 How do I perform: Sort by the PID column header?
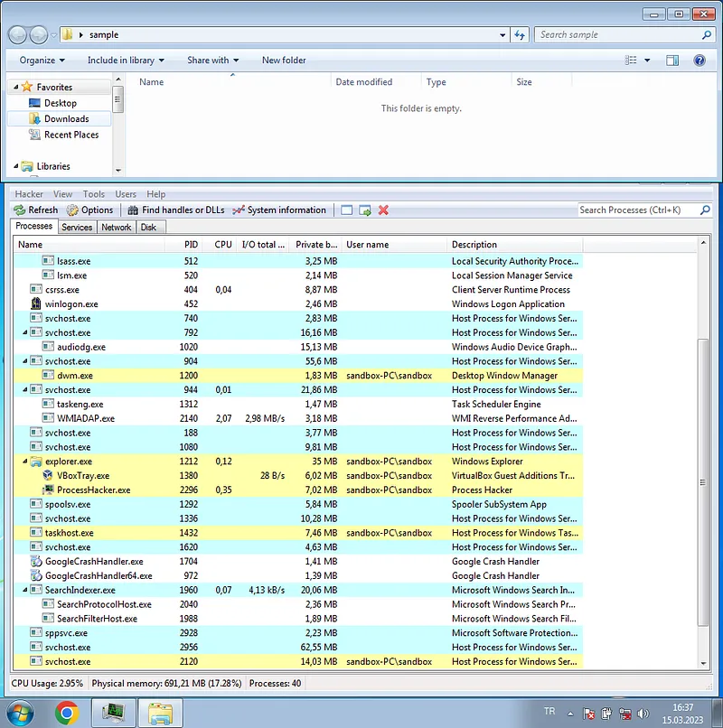[x=183, y=245]
